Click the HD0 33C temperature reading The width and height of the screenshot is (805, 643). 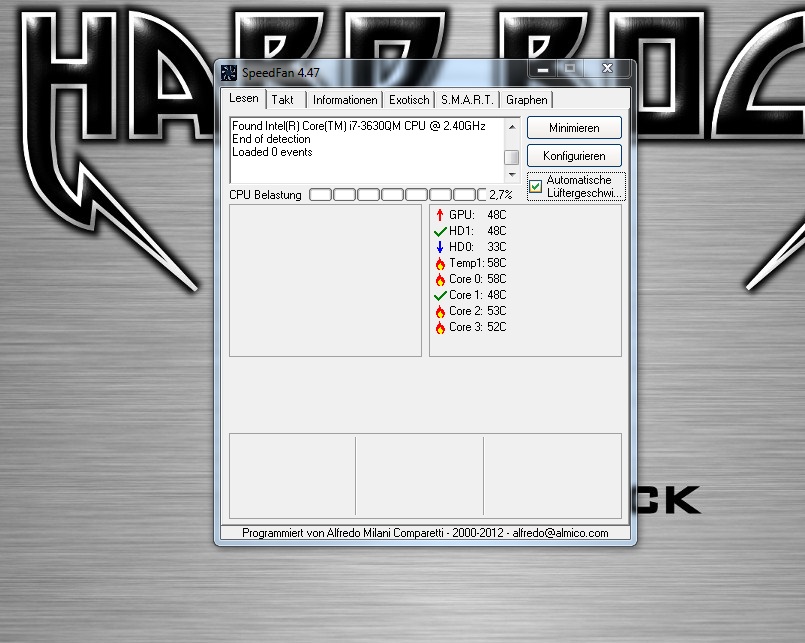[477, 247]
